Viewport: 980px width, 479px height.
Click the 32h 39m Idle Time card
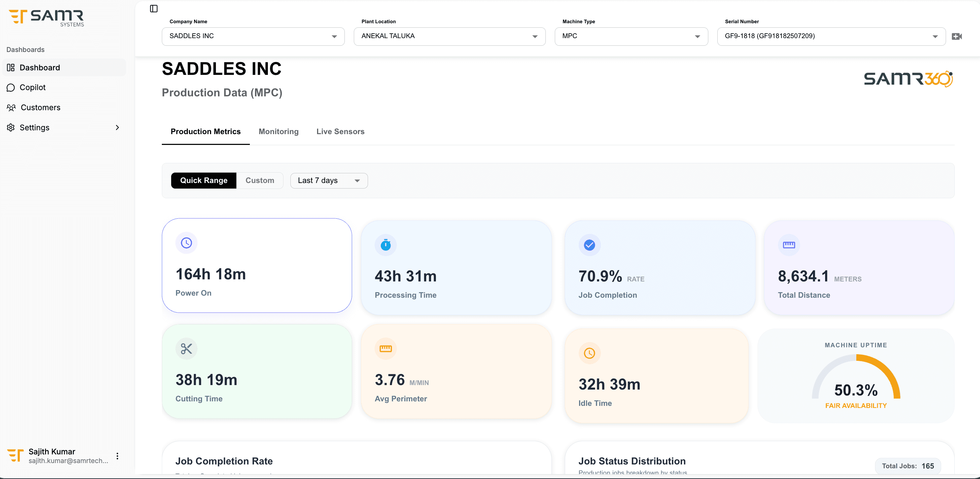coord(657,376)
